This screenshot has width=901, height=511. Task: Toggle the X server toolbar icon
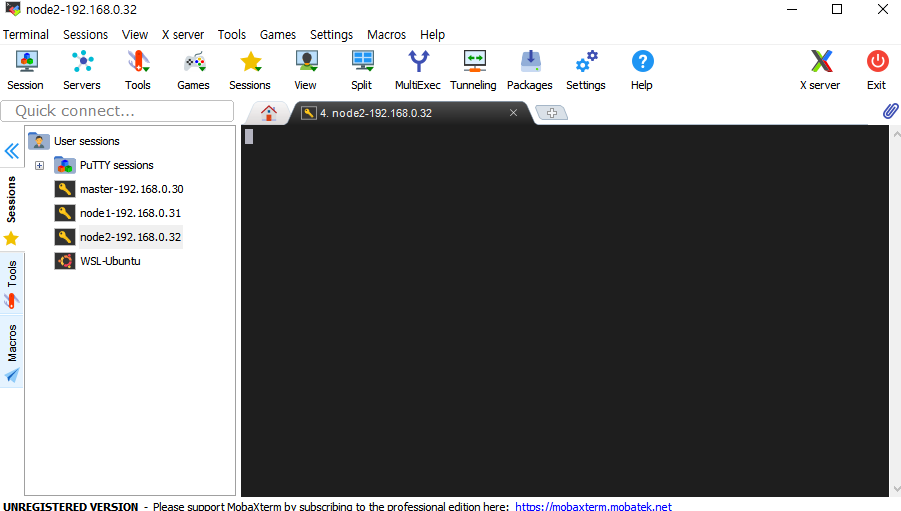(x=821, y=62)
